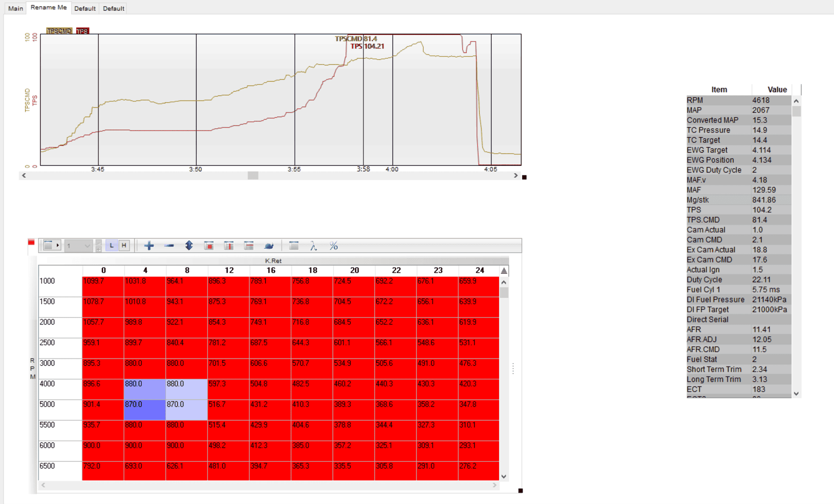This screenshot has width=834, height=504.
Task: Click table horizontal scrollbar left arrow
Action: point(43,485)
